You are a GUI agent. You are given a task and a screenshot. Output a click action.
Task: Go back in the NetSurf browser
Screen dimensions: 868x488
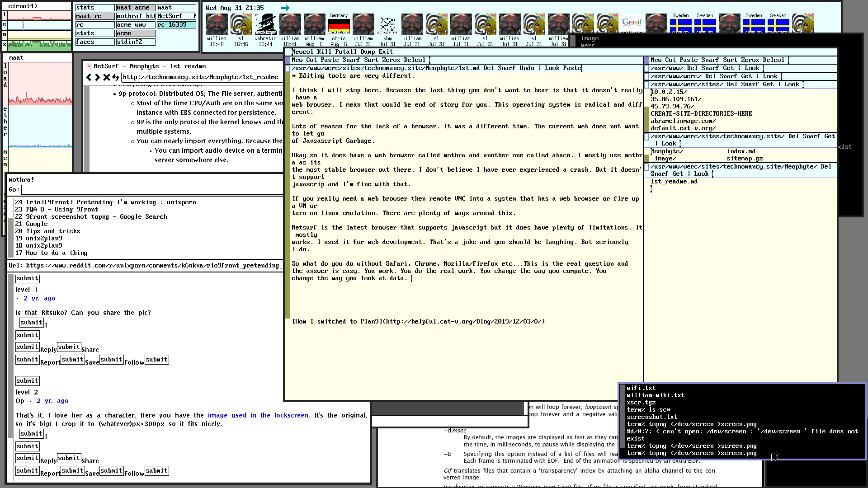pyautogui.click(x=89, y=77)
